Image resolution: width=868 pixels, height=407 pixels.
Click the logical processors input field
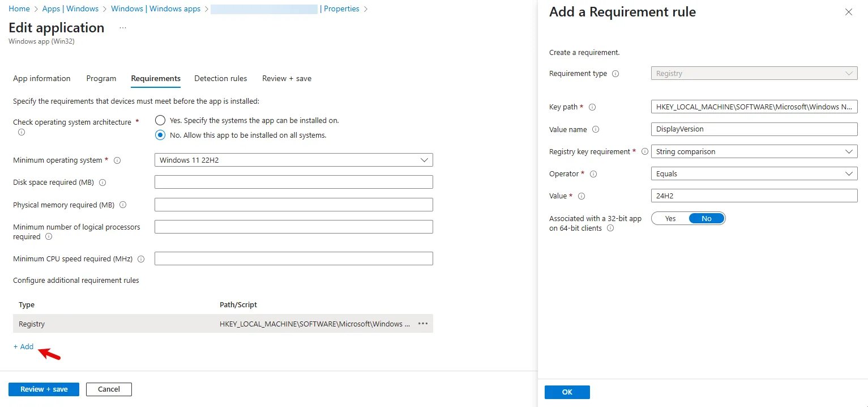coord(293,227)
